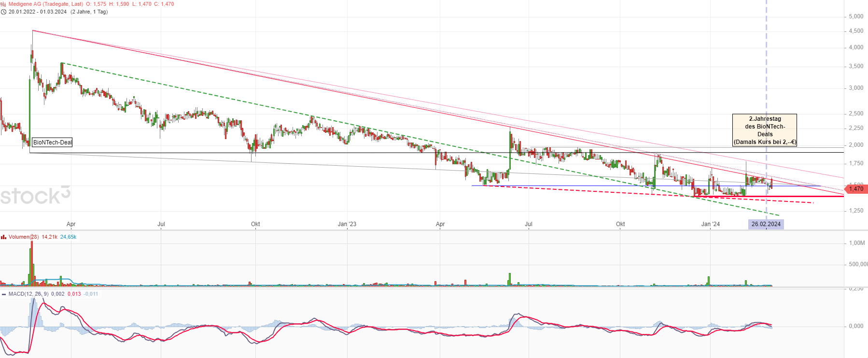Screen dimensions: 868x358
Task: Click the Volumen bar-chart icon
Action: pos(3,237)
